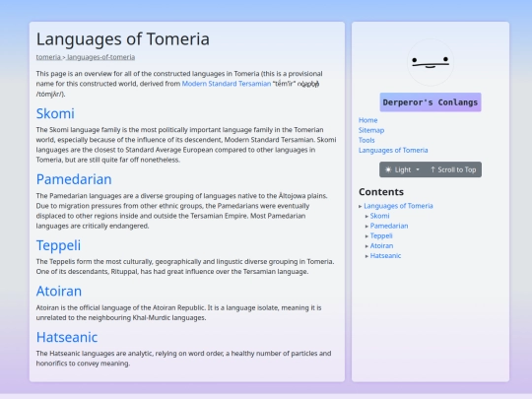Toggle the triangle beside Teppeli in Contents
The height and width of the screenshot is (399, 532).
point(366,236)
